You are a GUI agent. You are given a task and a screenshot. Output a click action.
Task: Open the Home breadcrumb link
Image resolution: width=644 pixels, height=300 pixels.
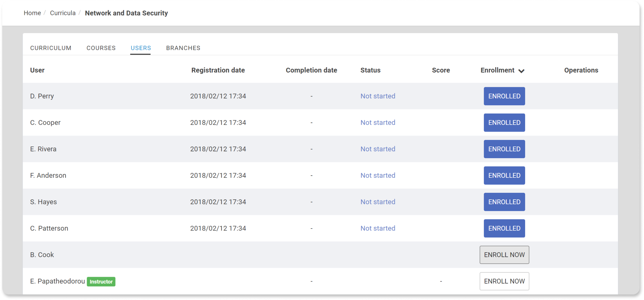point(32,13)
